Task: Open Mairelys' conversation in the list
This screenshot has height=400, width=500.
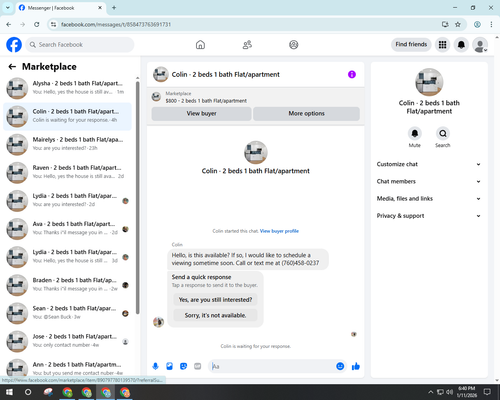Action: [67, 145]
